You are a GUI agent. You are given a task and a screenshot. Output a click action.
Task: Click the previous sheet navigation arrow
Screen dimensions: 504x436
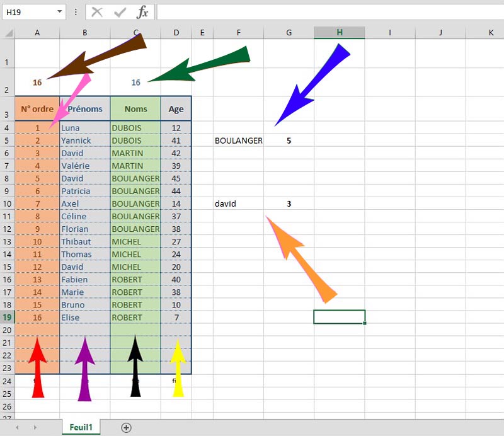[x=17, y=427]
